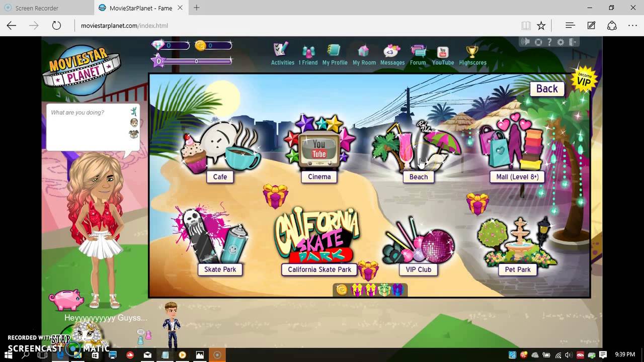The image size is (644, 362).
Task: Enter the Cafe chat room
Action: [x=220, y=176]
